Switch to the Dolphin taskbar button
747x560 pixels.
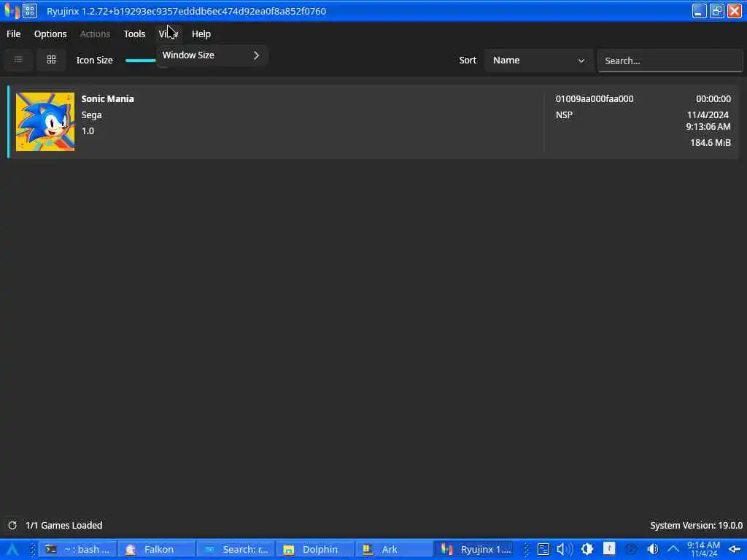(315, 550)
